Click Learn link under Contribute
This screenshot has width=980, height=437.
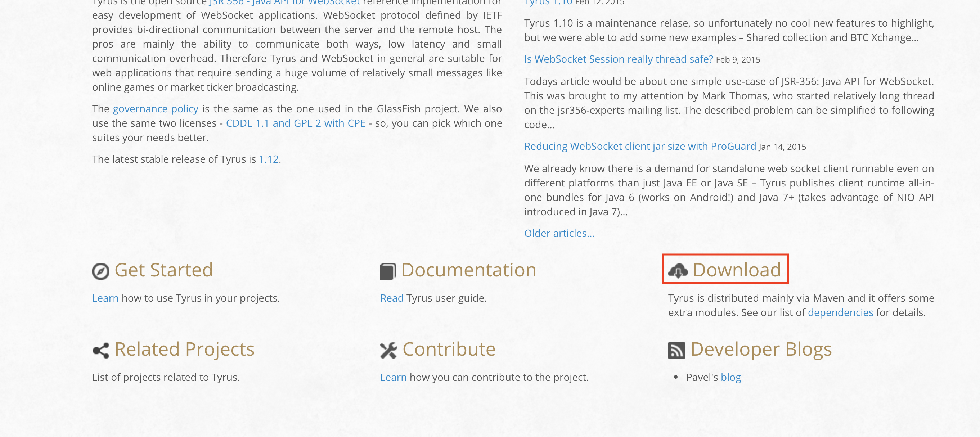[x=394, y=377]
